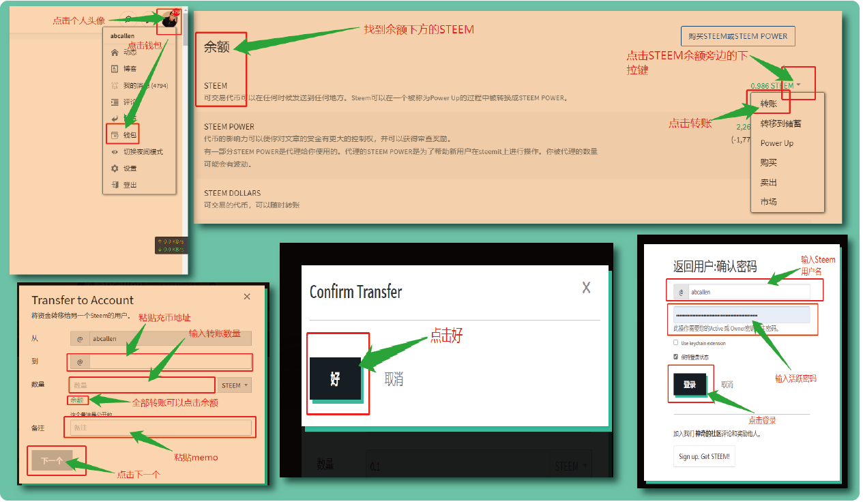
Task: Tick the Use keychain extension checkbox
Action: click(x=676, y=343)
